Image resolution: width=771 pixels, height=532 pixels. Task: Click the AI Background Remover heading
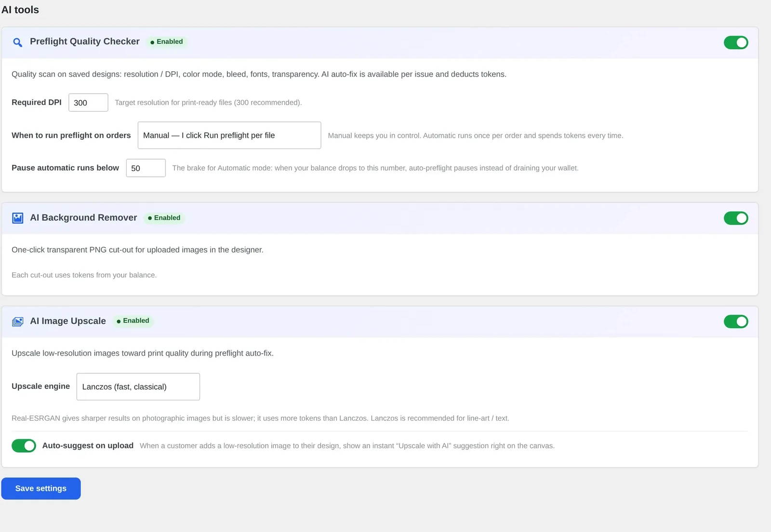point(83,218)
